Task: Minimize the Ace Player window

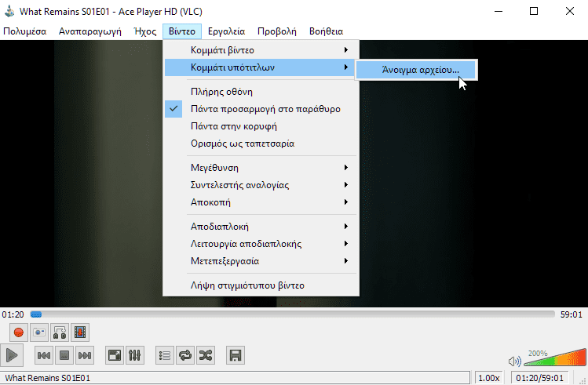Action: (499, 11)
